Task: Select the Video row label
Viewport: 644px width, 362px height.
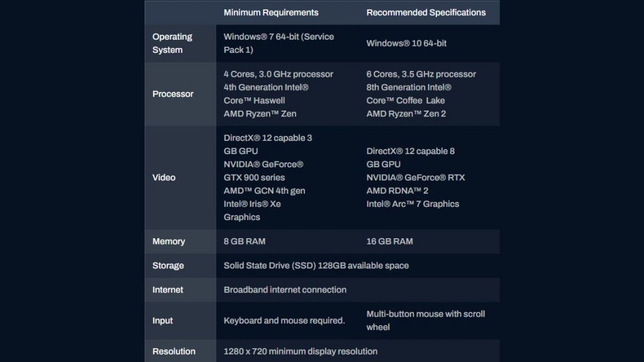Action: pos(164,178)
